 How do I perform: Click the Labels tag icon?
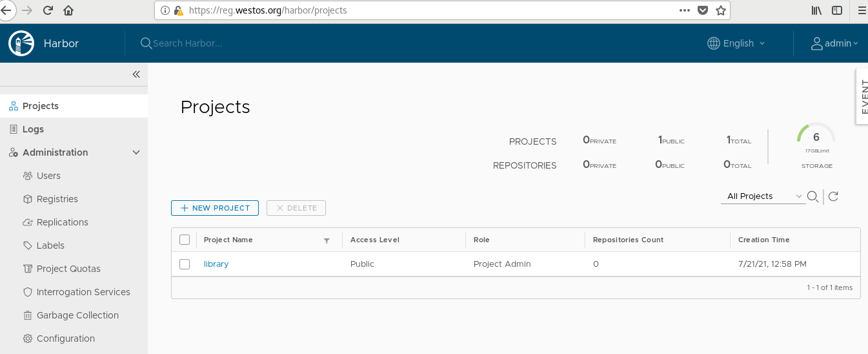[x=28, y=245]
